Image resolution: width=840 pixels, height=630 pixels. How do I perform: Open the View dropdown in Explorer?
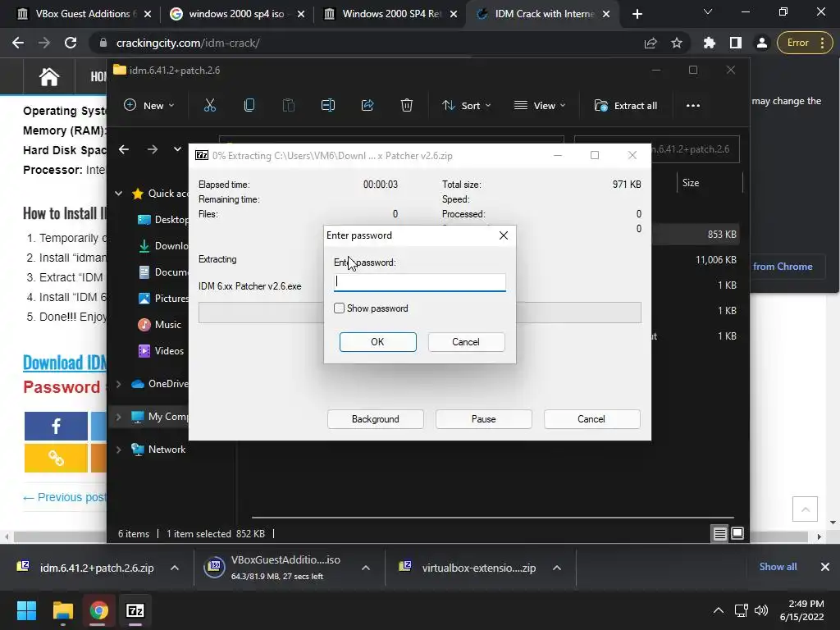click(540, 106)
